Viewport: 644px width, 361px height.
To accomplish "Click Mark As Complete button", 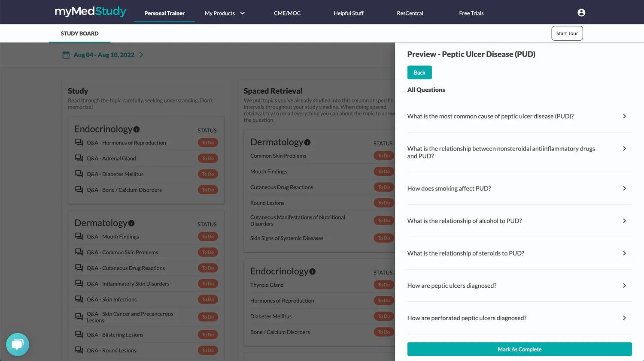I will [x=519, y=349].
